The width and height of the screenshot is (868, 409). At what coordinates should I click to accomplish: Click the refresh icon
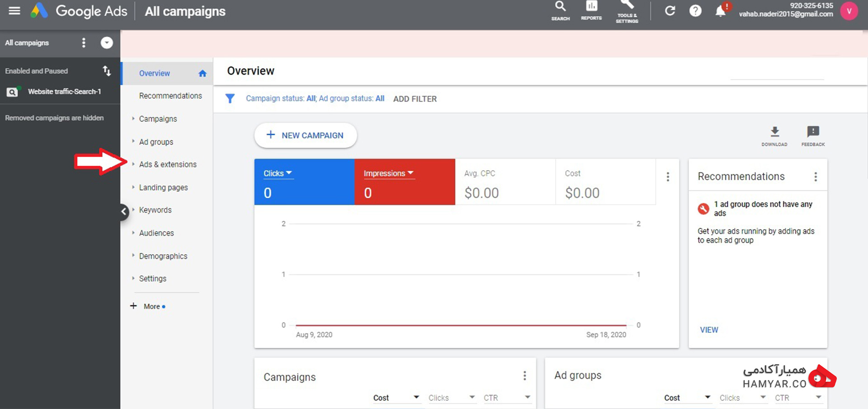click(x=670, y=11)
